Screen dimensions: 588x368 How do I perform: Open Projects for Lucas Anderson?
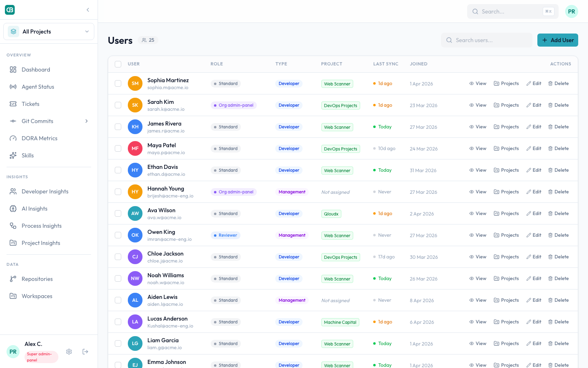(506, 322)
